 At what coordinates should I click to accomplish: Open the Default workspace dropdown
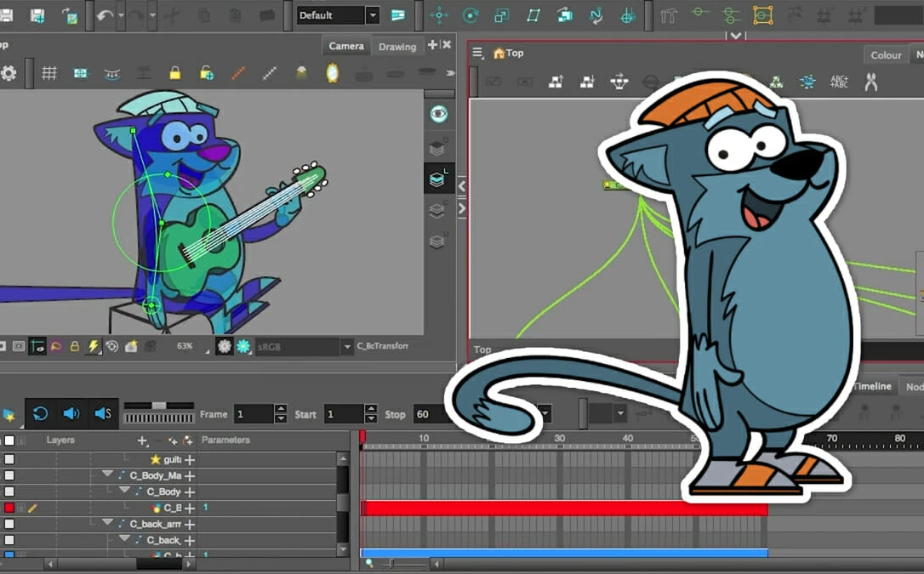(372, 15)
